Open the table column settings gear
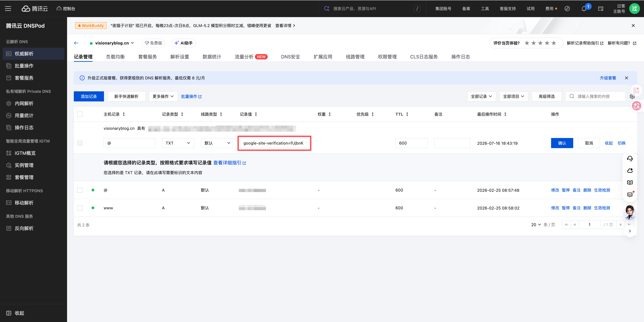644x322 pixels. [x=632, y=96]
